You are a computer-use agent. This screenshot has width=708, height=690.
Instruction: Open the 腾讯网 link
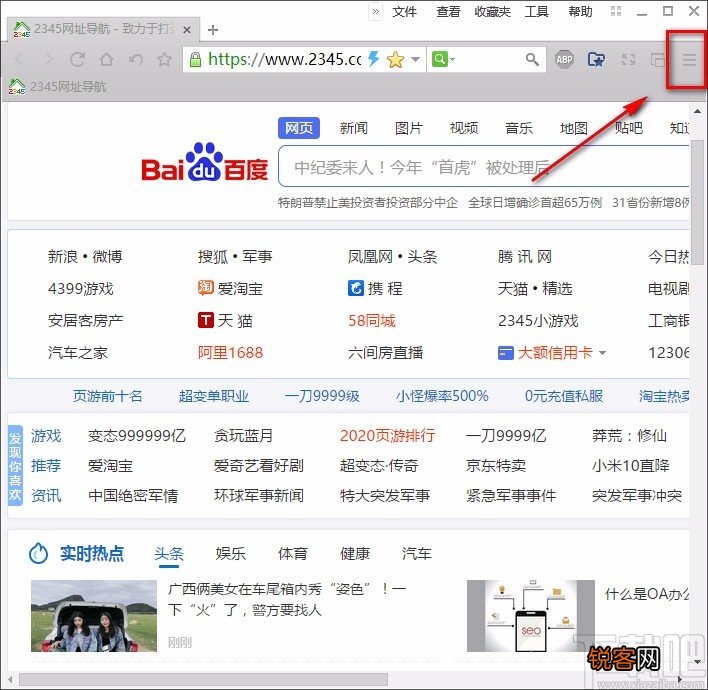[525, 256]
